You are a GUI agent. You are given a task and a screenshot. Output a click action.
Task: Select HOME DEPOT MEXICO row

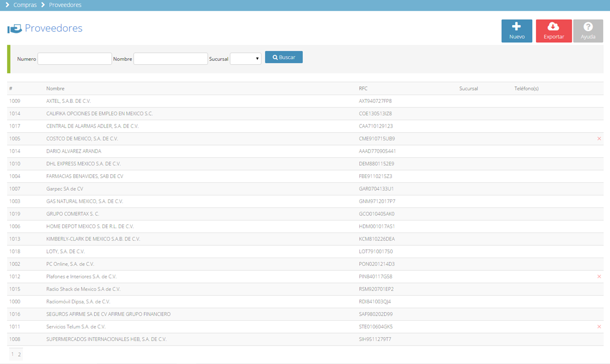(305, 226)
